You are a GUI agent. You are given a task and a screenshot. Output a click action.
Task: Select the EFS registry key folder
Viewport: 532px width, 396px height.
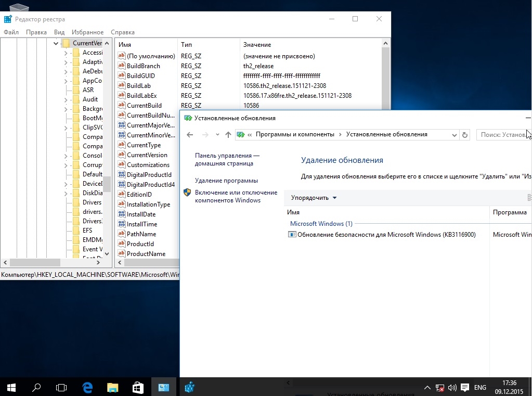point(83,231)
